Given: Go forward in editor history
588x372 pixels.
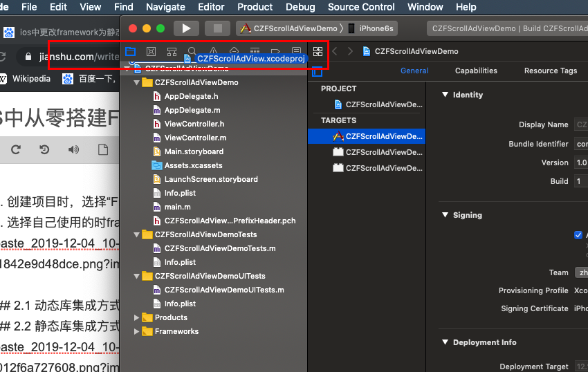Looking at the screenshot, I should (x=350, y=51).
